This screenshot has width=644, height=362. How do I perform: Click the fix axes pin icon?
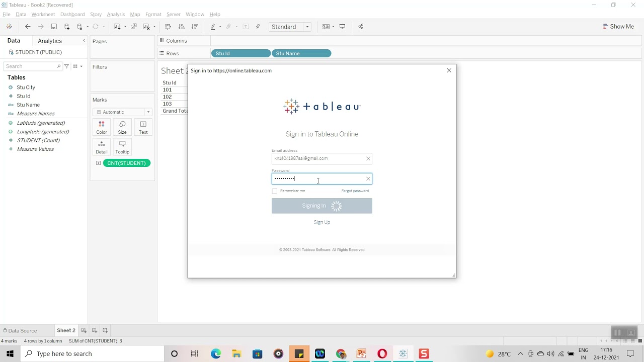coord(258,27)
